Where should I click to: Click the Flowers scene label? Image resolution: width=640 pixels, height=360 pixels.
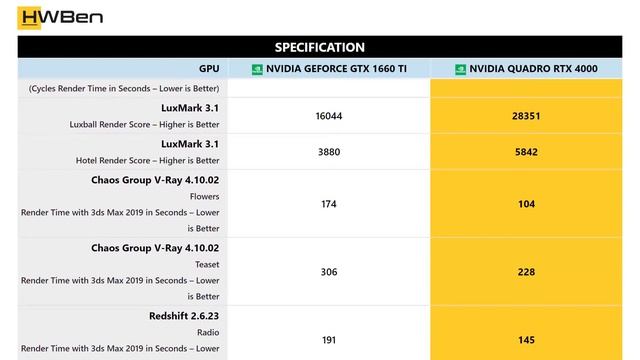[x=204, y=196]
